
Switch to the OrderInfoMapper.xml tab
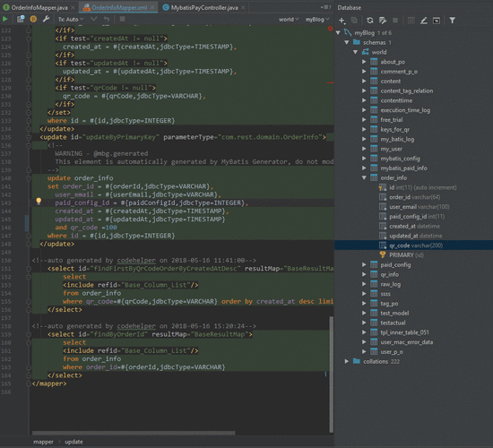point(119,7)
